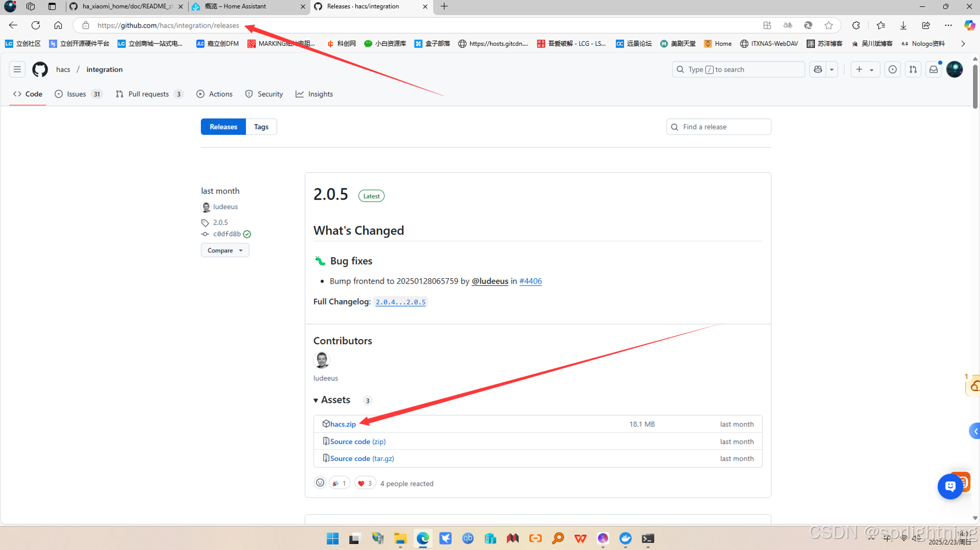Download Source code (zip)
This screenshot has width=980, height=550.
pyautogui.click(x=358, y=442)
